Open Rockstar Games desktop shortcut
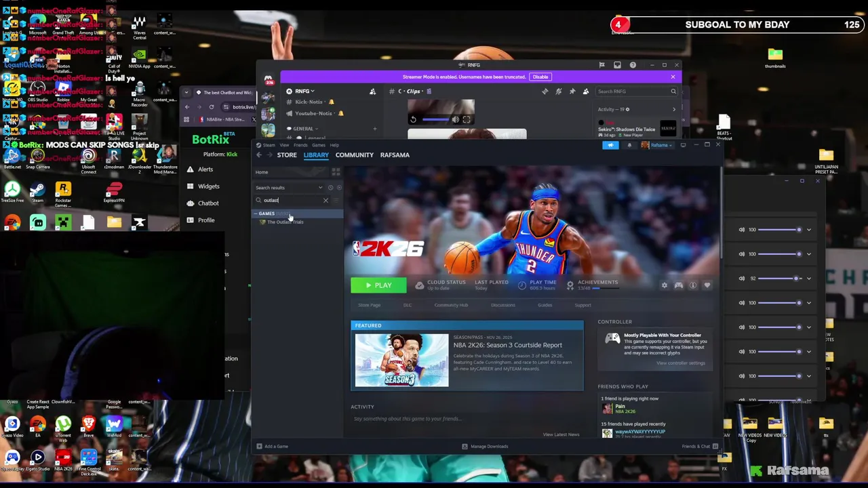 click(63, 193)
